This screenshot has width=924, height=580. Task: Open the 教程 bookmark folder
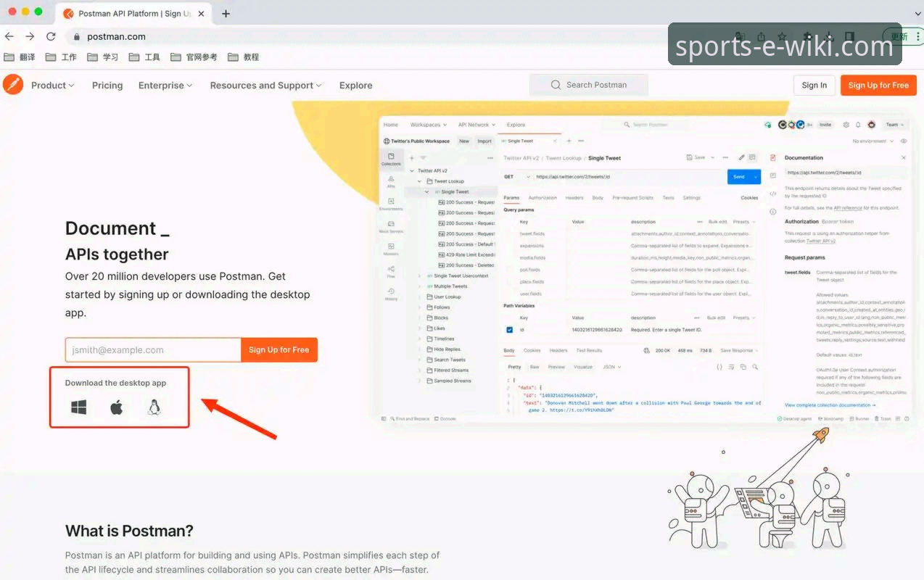[x=243, y=57]
